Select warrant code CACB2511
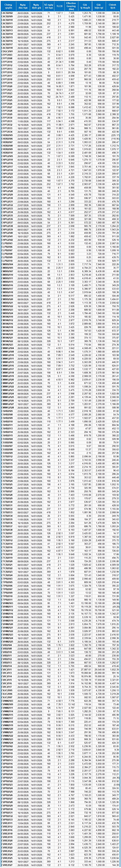This screenshot has width=121, height=868. point(7,24)
